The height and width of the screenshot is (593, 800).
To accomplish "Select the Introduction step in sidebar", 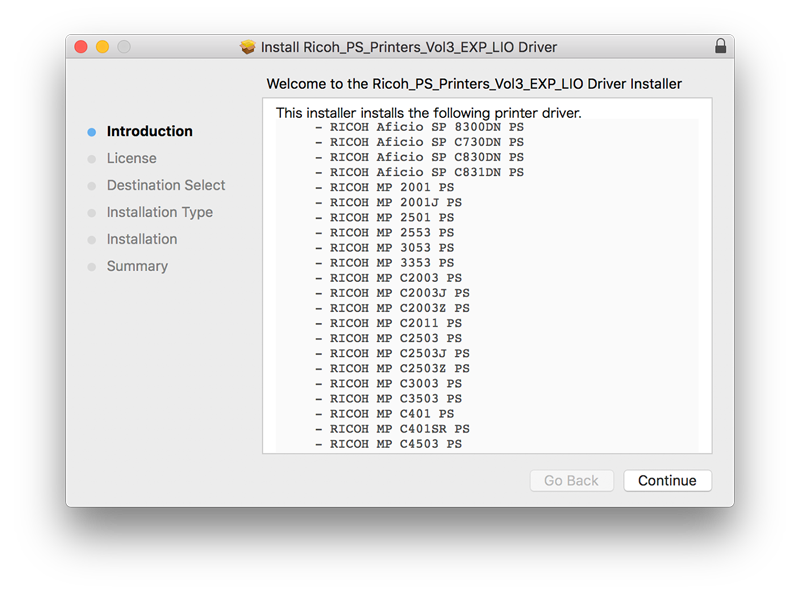I will coord(149,131).
